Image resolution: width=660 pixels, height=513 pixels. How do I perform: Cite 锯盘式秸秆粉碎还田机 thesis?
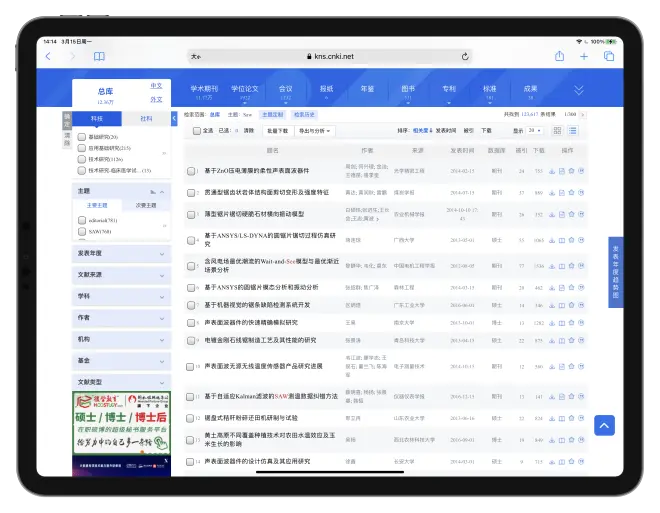(x=581, y=418)
